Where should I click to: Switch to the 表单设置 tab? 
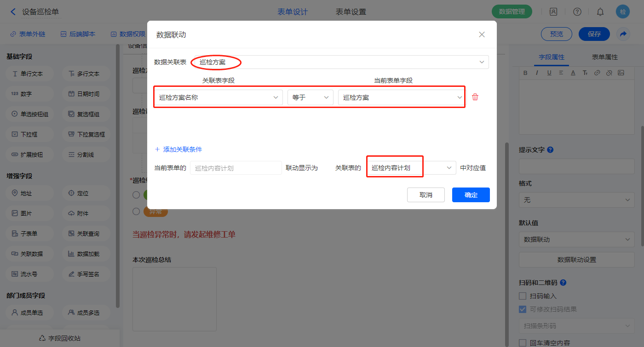[x=351, y=12]
